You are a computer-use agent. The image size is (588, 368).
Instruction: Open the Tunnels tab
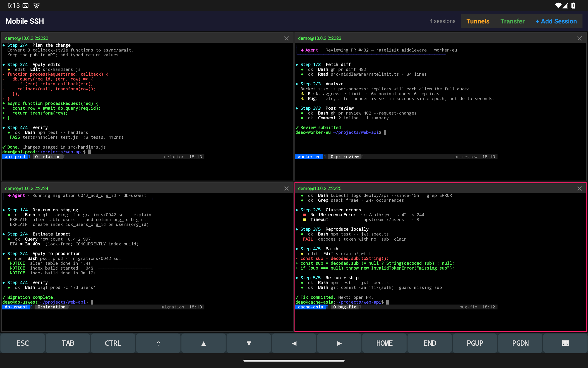[478, 21]
